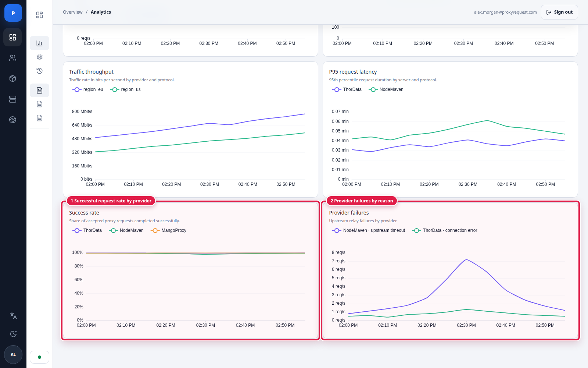Open the language translate icon
Viewport: 588px width, 368px height.
click(13, 315)
